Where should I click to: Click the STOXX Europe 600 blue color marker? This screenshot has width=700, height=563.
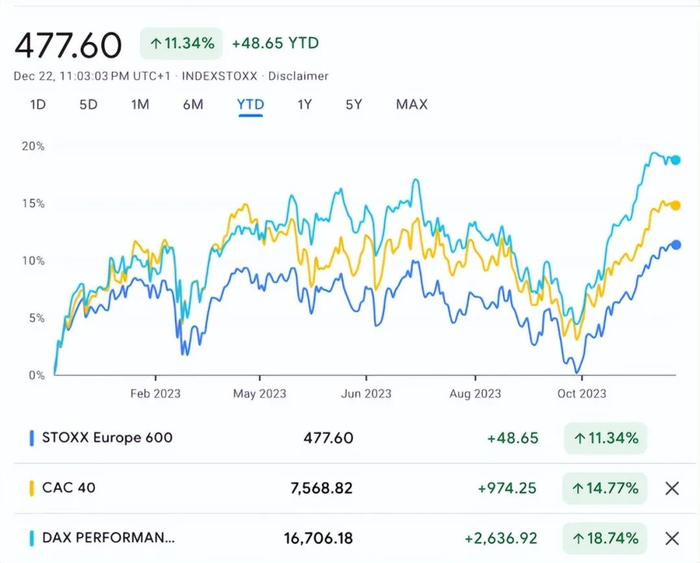32,438
